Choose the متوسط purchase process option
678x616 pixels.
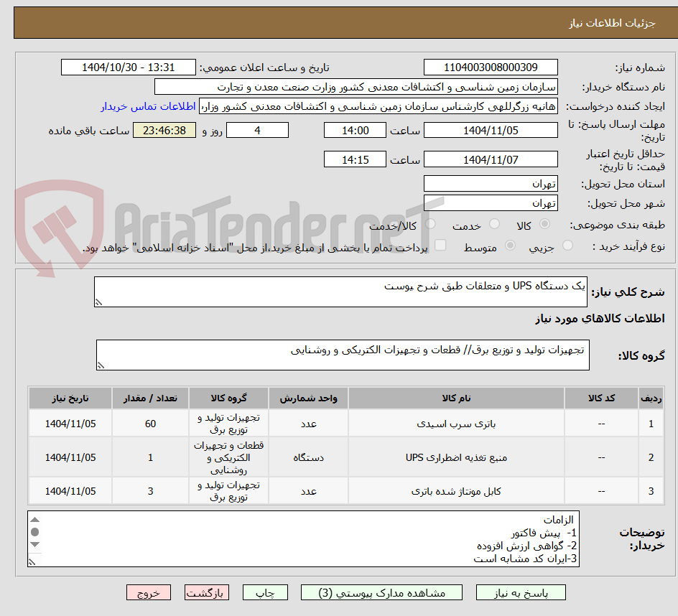(511, 244)
